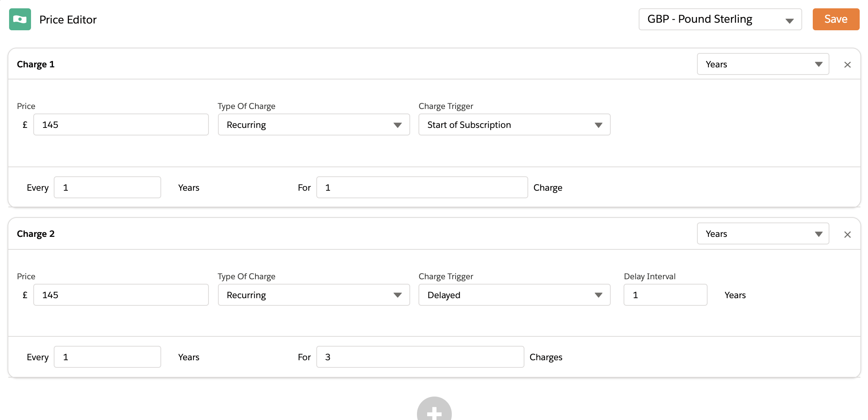Expand Type Of Charge dropdown in Charge 1
The image size is (868, 420).
pyautogui.click(x=314, y=125)
